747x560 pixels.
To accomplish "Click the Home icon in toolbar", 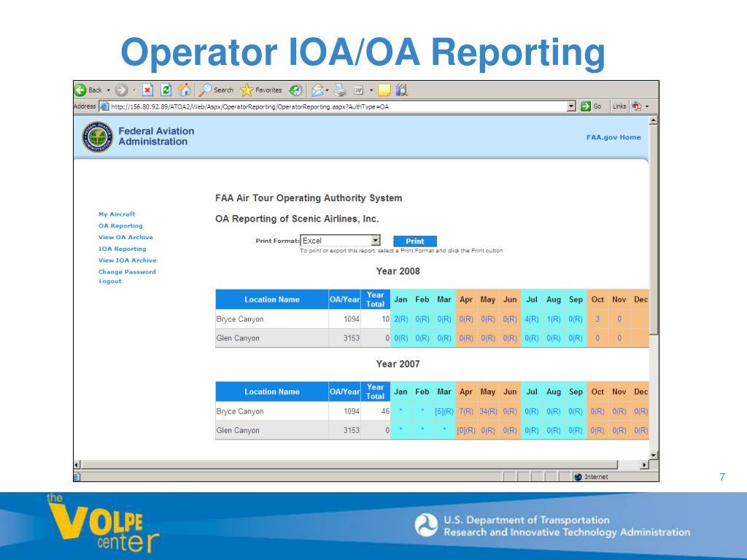I will point(185,90).
